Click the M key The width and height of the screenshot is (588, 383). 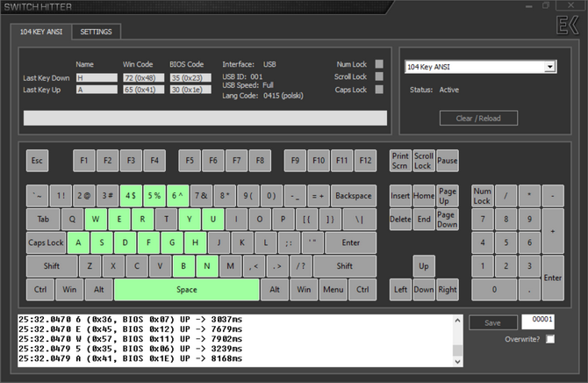coord(231,266)
